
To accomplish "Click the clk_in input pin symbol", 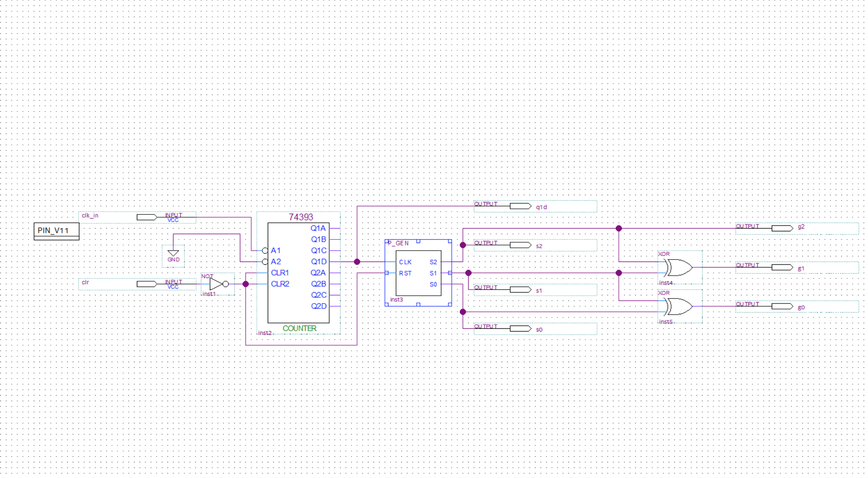I will [x=147, y=217].
